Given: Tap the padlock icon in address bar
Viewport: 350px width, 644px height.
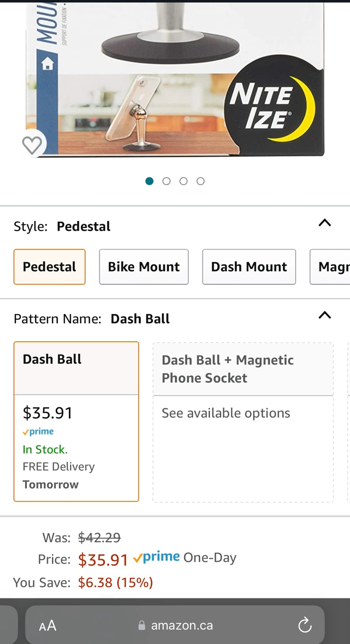Looking at the screenshot, I should pyautogui.click(x=142, y=625).
